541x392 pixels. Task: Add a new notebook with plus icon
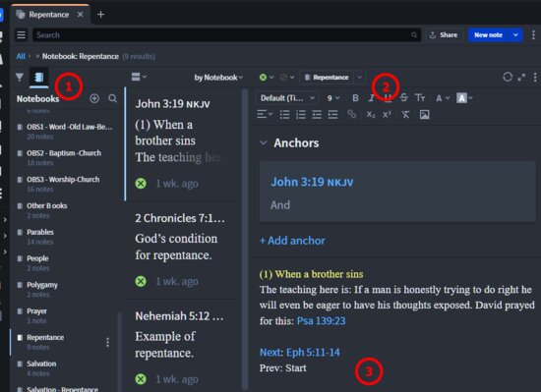pyautogui.click(x=94, y=98)
